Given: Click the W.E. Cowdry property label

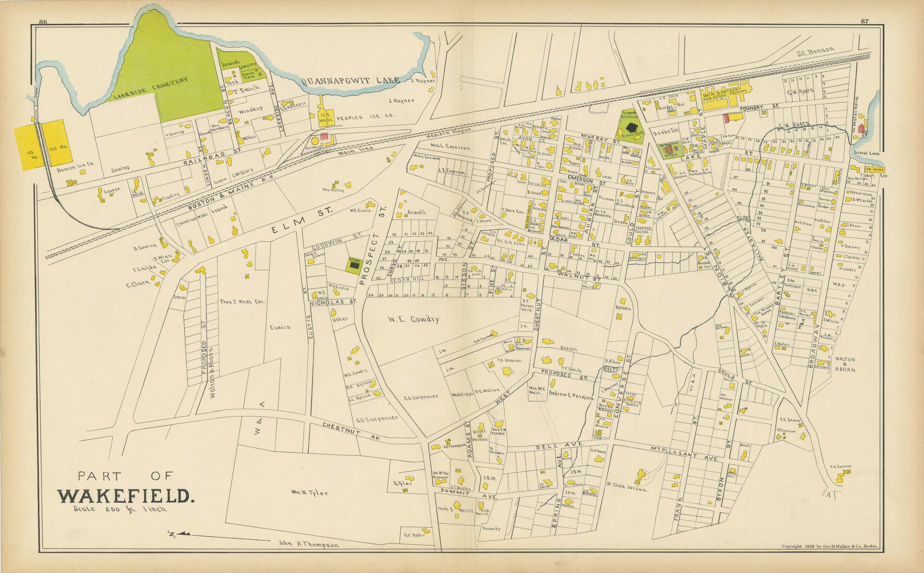Looking at the screenshot, I should point(413,319).
